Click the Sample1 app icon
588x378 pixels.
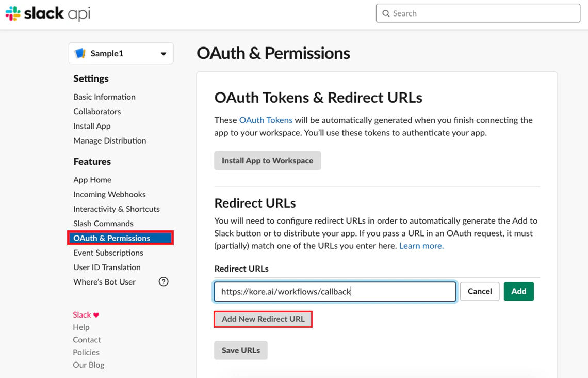81,53
